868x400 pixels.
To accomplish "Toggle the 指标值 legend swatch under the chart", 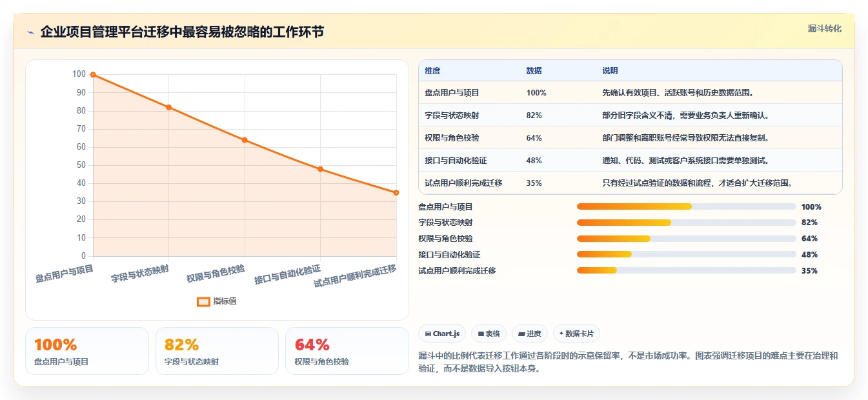I will pyautogui.click(x=203, y=301).
